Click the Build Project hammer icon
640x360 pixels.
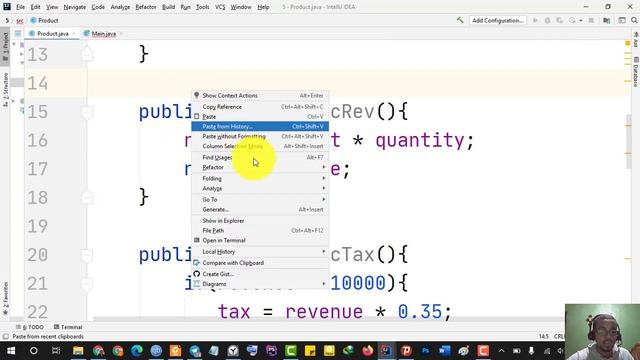tap(460, 20)
